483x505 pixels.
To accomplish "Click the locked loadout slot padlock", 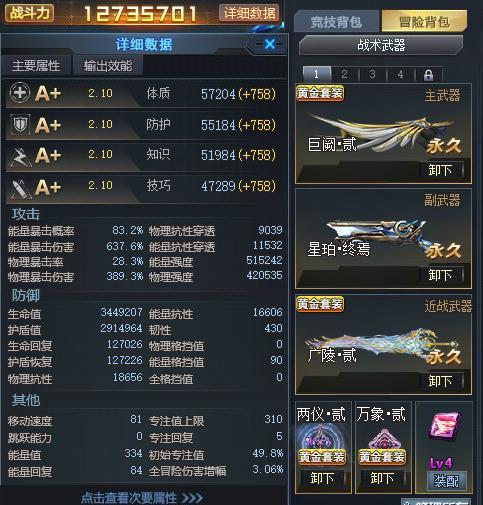I will 428,75.
